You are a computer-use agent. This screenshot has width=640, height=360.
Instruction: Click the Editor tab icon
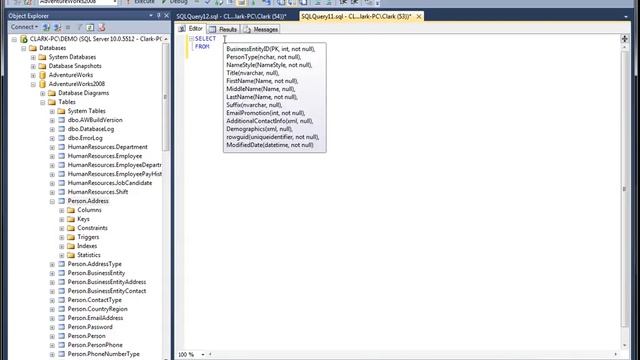click(182, 29)
